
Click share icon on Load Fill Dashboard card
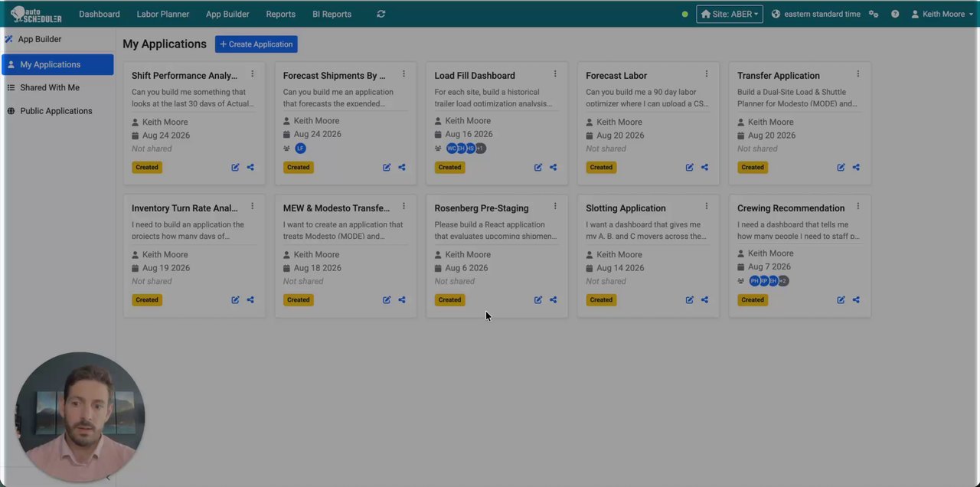(553, 167)
